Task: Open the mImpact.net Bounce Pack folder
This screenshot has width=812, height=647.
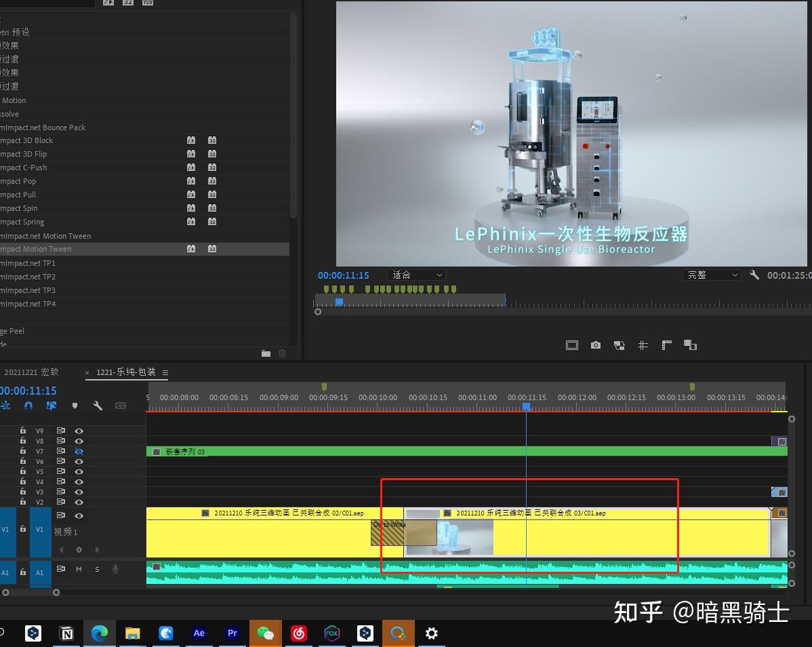Action: tap(43, 128)
